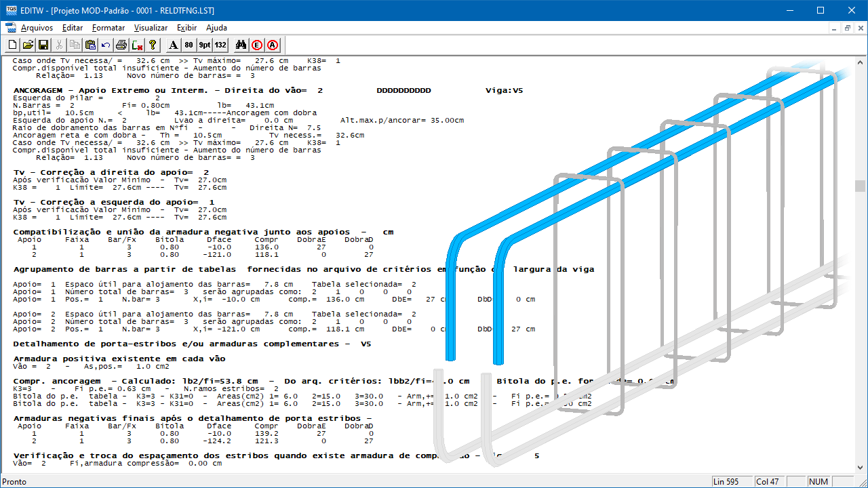Click the yellow question mark help icon
Image resolution: width=868 pixels, height=488 pixels.
[153, 45]
